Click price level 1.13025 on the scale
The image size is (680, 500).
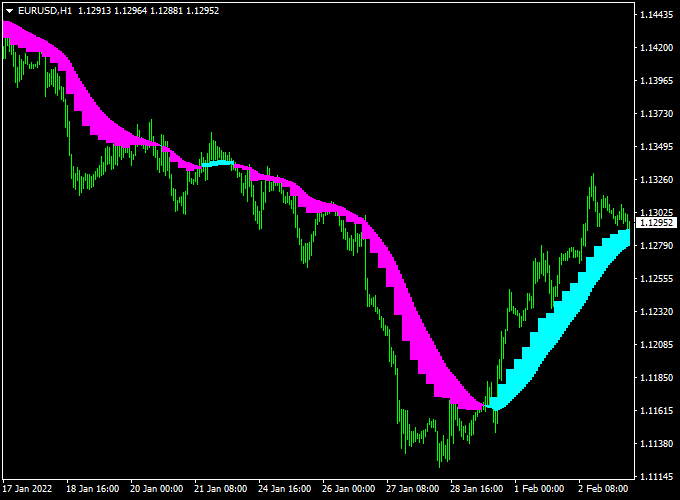coord(657,212)
